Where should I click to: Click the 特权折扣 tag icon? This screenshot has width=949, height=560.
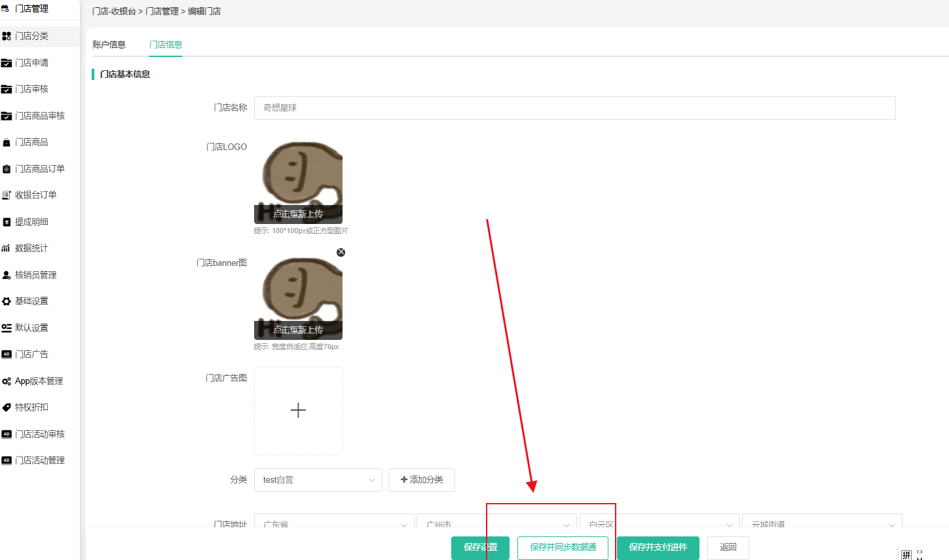click(x=7, y=407)
